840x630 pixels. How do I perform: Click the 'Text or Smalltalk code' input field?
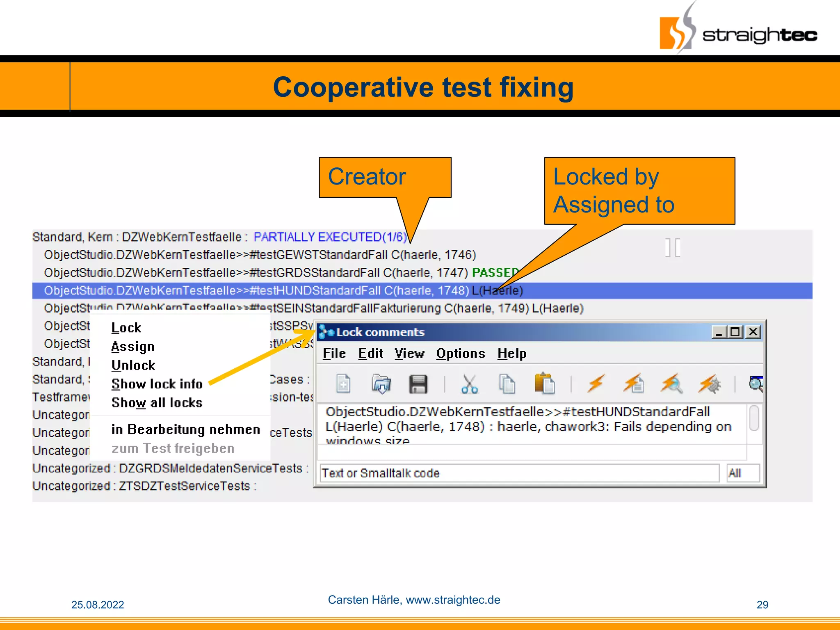[519, 473]
